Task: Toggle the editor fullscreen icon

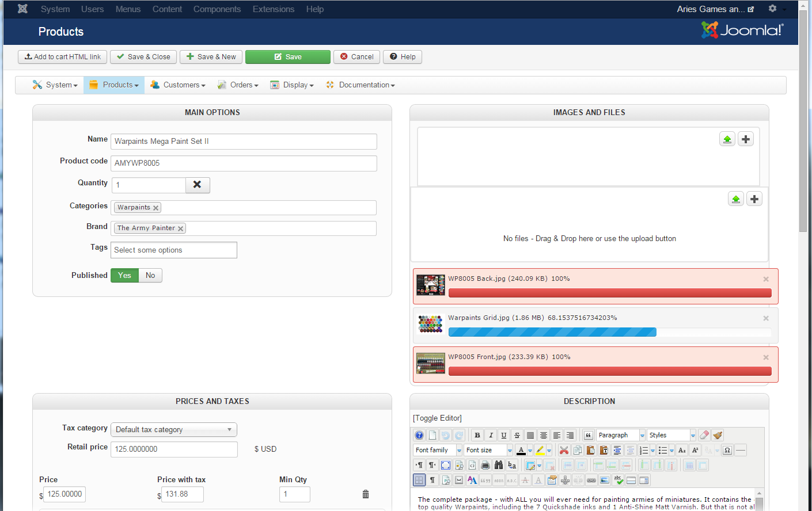Action: coord(446,465)
